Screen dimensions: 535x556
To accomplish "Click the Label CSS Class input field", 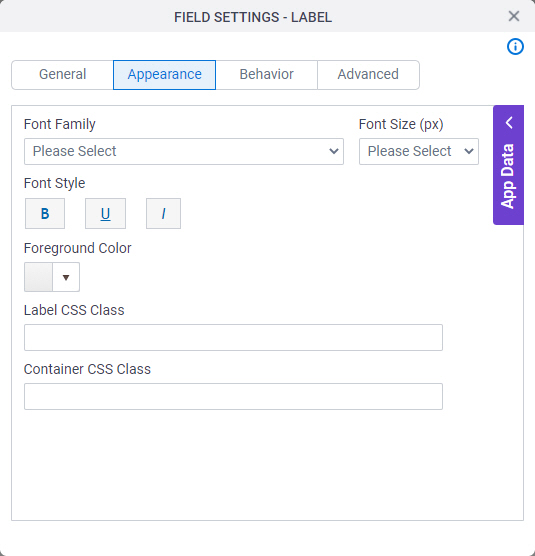I will point(233,337).
